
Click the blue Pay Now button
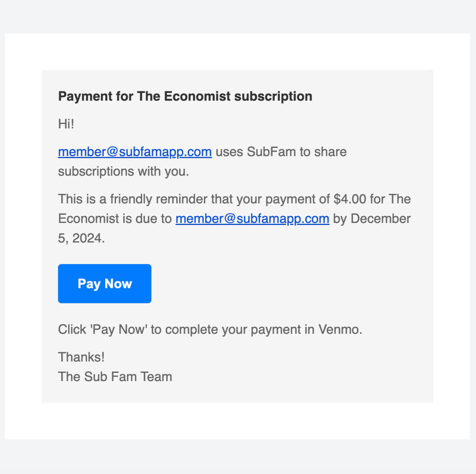(105, 284)
